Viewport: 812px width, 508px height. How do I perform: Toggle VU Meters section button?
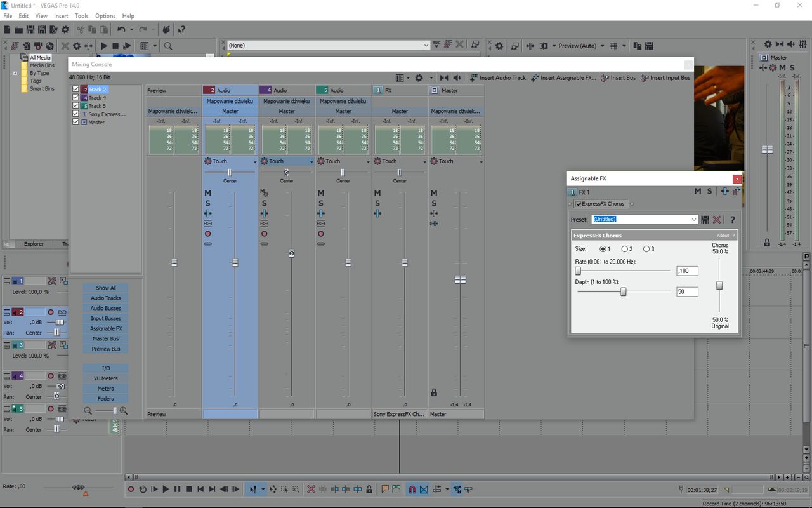pyautogui.click(x=106, y=378)
